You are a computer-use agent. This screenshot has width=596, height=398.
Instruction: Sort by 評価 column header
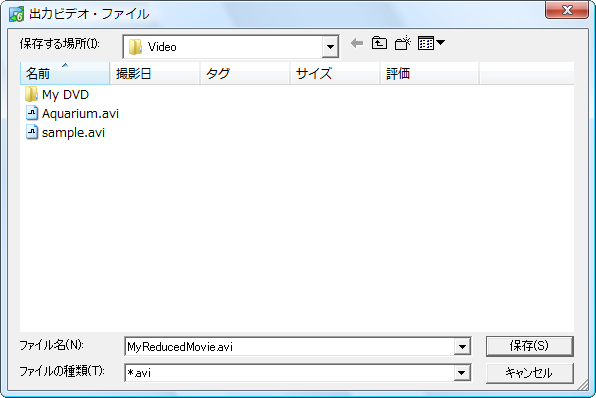point(430,73)
